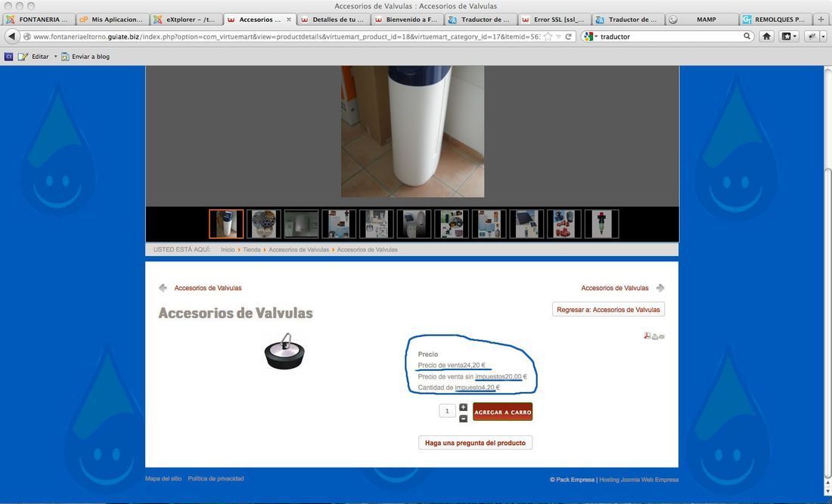Switch to the Detalles de tu... tab

[334, 20]
